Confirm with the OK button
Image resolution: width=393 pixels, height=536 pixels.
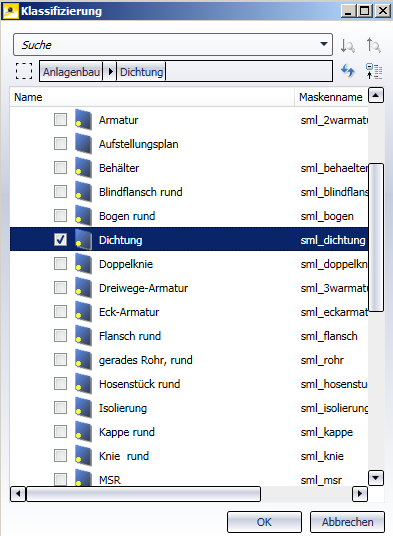(264, 522)
